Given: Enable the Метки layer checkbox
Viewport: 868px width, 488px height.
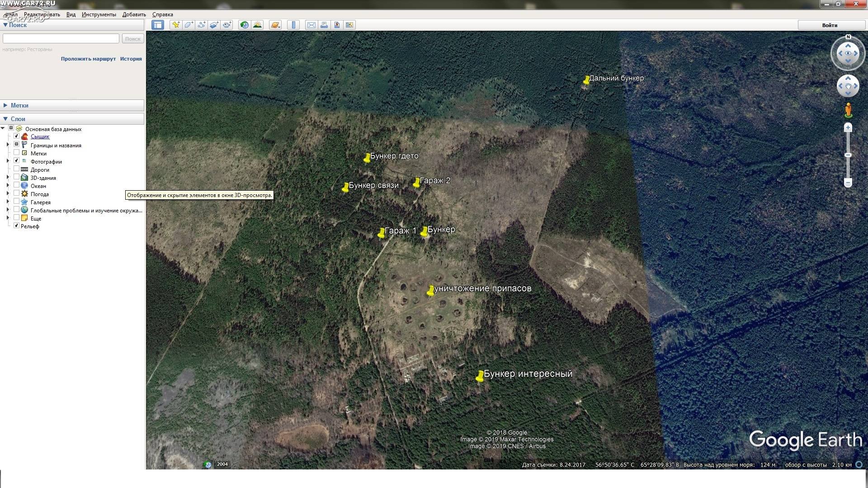Looking at the screenshot, I should (x=17, y=152).
